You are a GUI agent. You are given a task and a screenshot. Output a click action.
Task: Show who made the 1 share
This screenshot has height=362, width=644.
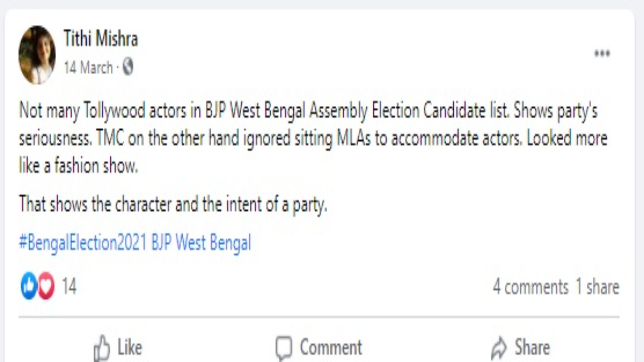[597, 286]
